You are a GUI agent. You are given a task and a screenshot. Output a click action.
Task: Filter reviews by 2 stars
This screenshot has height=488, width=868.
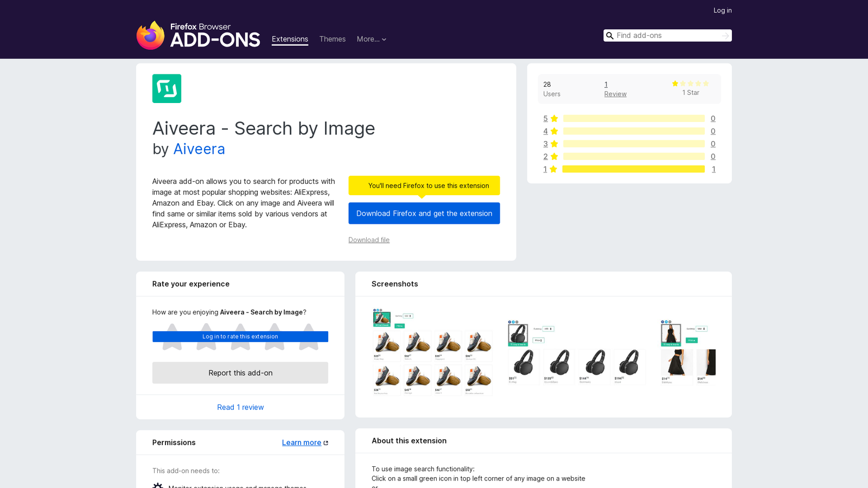[x=551, y=157]
